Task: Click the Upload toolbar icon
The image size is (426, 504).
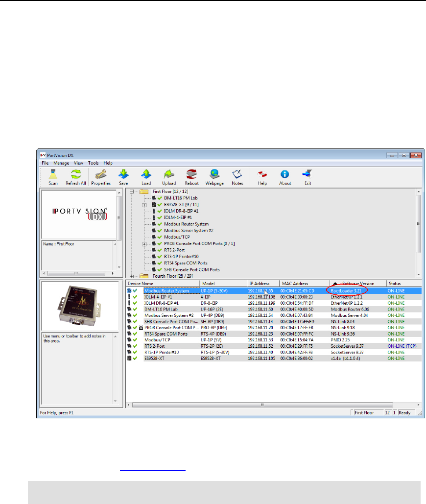Action: [169, 177]
